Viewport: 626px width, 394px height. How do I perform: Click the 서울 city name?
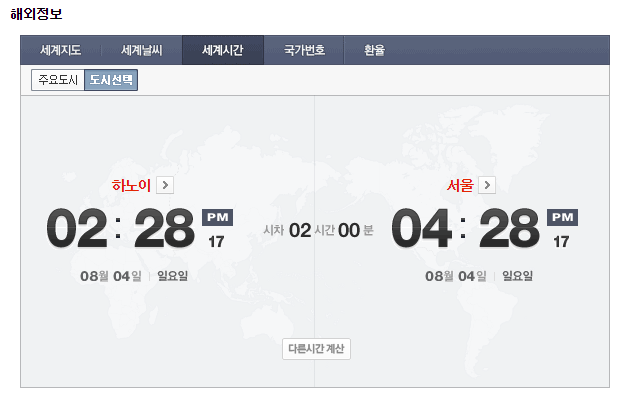[x=460, y=185]
